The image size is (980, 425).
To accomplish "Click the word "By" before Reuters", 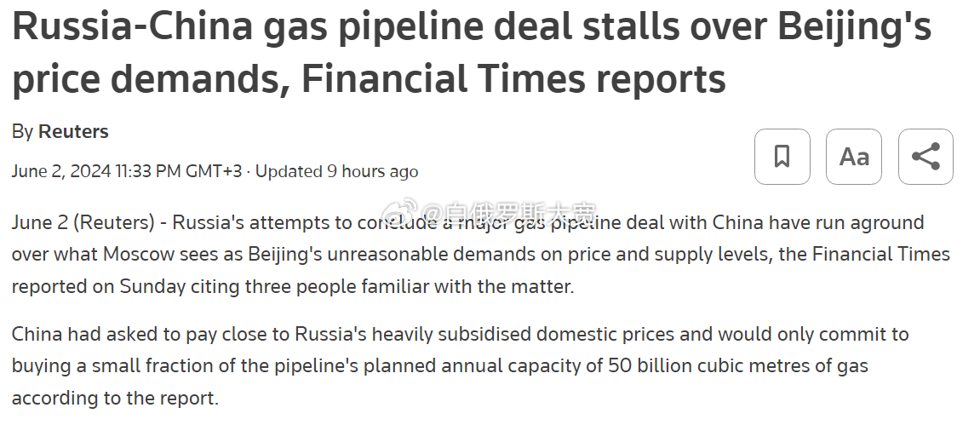I will coord(22,133).
